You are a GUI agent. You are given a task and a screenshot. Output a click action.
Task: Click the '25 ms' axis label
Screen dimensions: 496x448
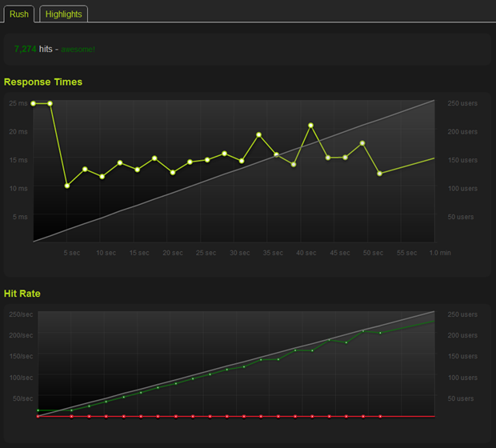pyautogui.click(x=18, y=103)
